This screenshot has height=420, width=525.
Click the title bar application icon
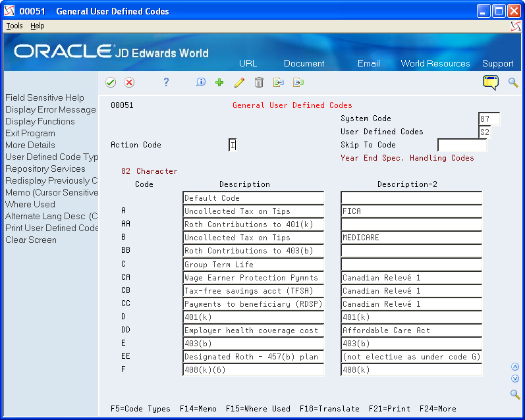point(9,11)
